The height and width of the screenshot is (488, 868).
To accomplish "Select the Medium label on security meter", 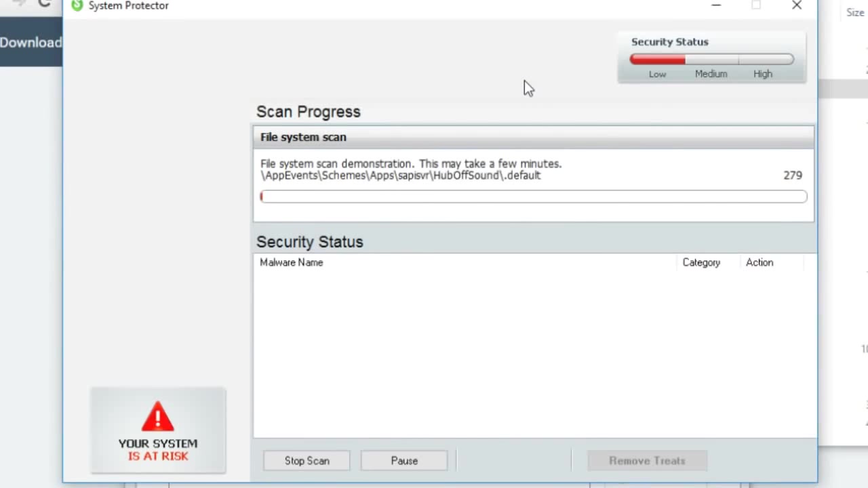I will (711, 74).
